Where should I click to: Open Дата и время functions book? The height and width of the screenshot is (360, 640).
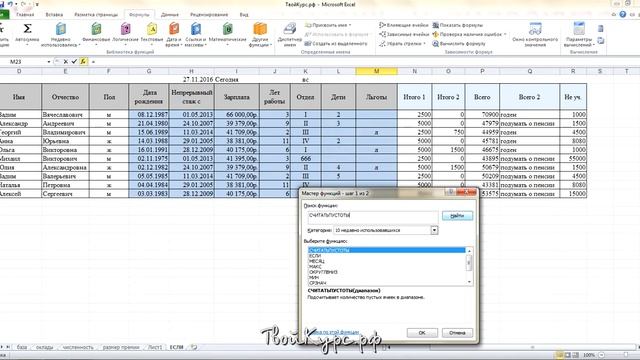pos(174,34)
